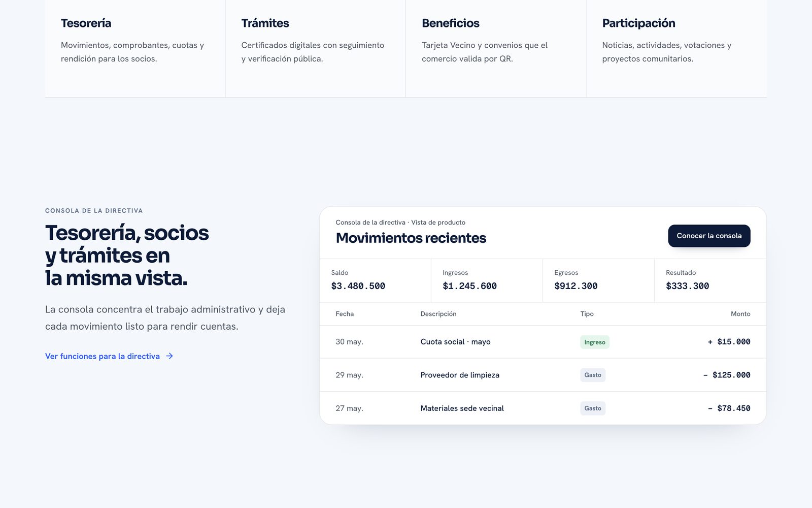Click the 'Tipo' column header
Screen dimensions: 812x508
coord(587,314)
